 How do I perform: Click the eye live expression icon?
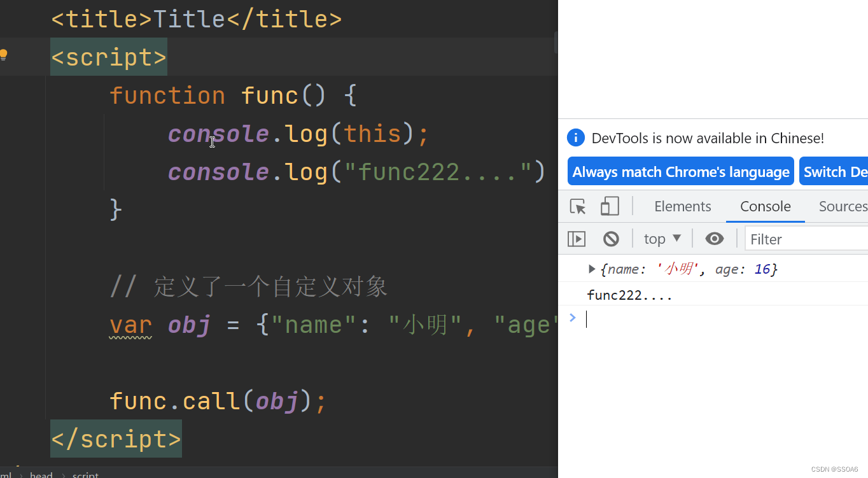click(x=715, y=239)
